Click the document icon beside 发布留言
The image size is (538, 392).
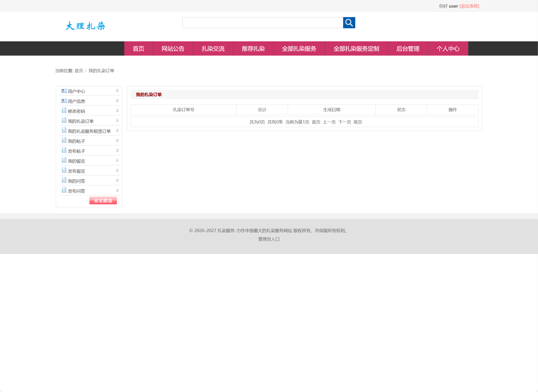tap(64, 170)
